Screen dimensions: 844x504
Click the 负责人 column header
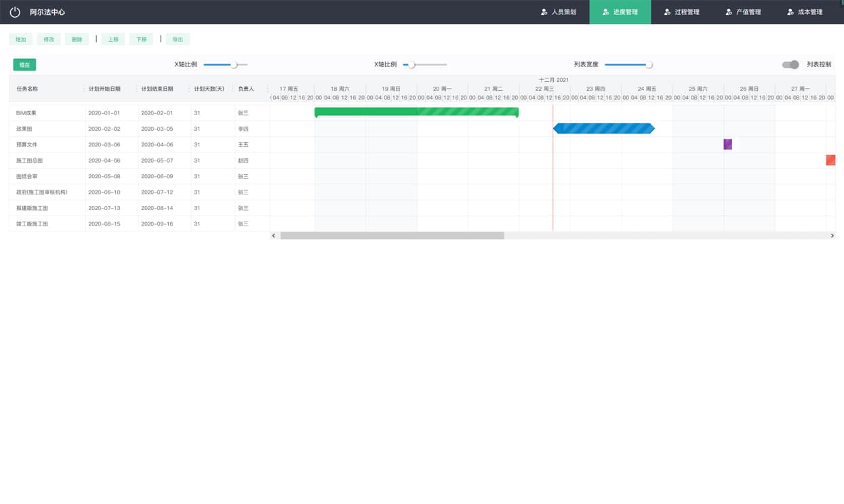(246, 89)
